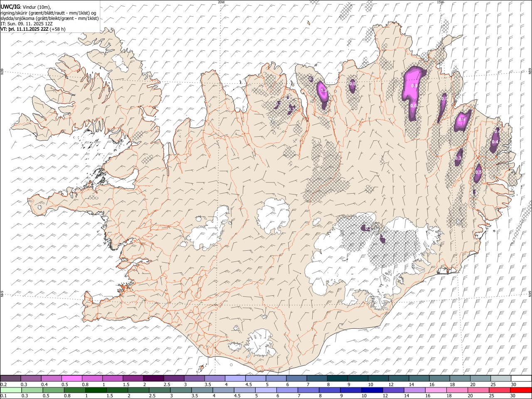
Task: Click the 0.3 light green swatch in the bottom legend row
Action: click(x=32, y=390)
